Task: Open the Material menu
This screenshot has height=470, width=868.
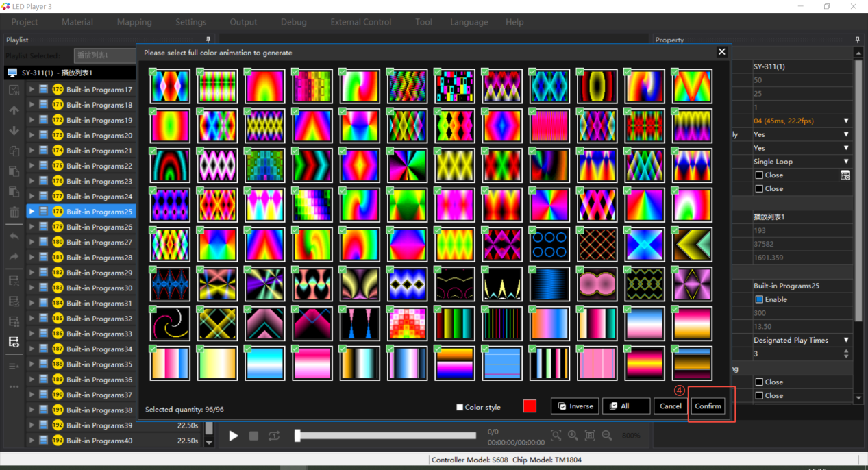Action: pos(77,22)
